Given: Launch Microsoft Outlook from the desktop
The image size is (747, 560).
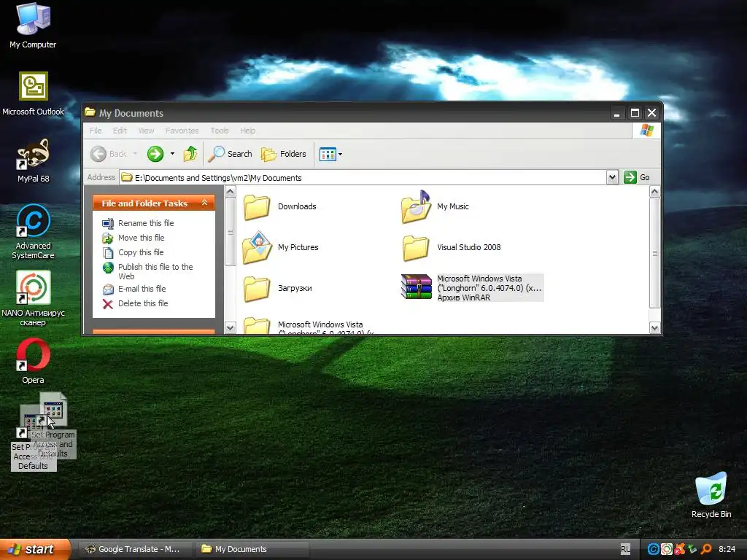Looking at the screenshot, I should (x=33, y=93).
